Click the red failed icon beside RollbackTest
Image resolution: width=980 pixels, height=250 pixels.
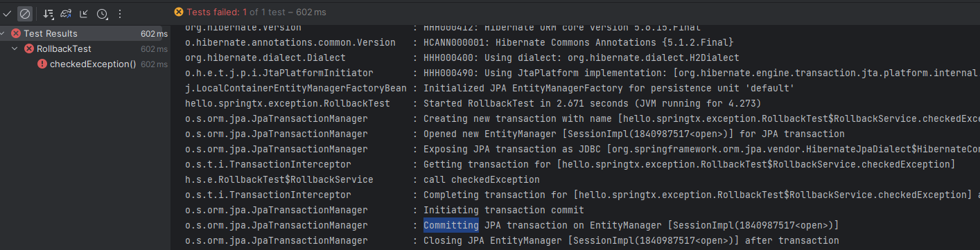tap(29, 48)
